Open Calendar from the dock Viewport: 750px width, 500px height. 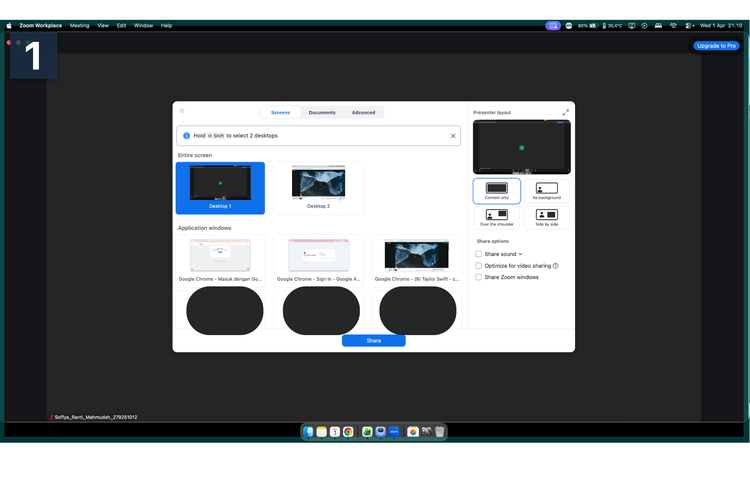pyautogui.click(x=335, y=432)
